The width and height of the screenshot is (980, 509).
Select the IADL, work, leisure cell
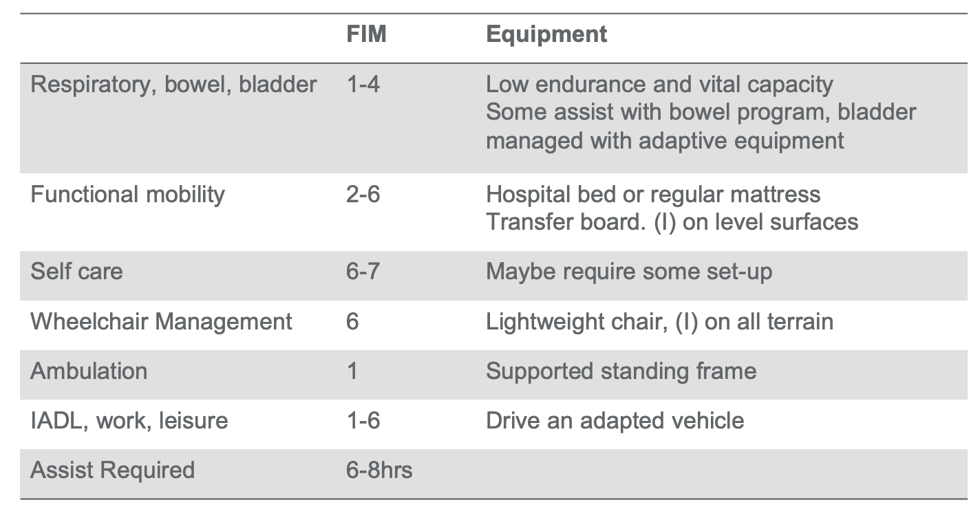pyautogui.click(x=129, y=420)
